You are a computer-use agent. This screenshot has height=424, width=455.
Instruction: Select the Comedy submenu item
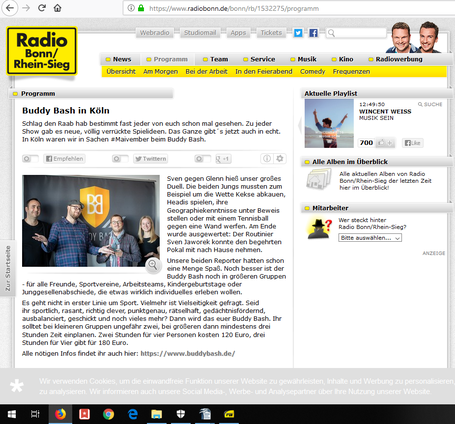(x=312, y=72)
